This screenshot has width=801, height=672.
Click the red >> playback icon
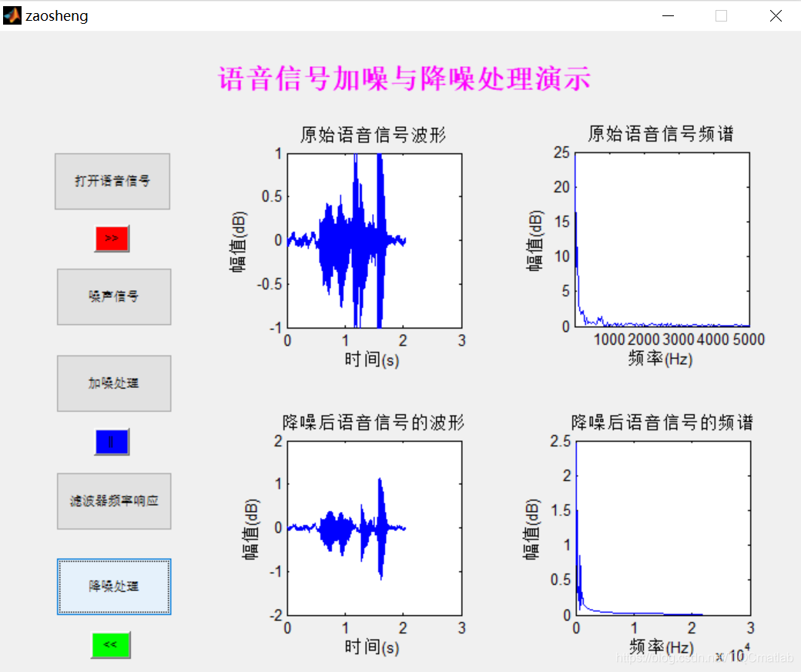point(111,239)
